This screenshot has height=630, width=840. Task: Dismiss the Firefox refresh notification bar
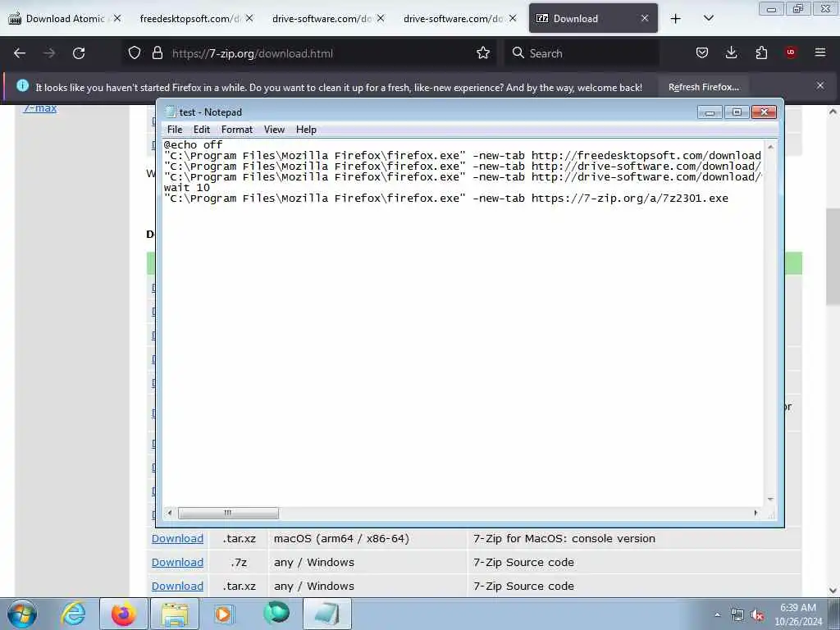[820, 85]
